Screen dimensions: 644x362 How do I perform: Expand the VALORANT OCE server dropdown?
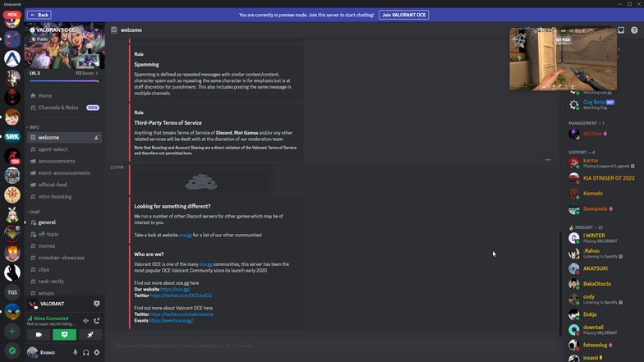(x=97, y=30)
